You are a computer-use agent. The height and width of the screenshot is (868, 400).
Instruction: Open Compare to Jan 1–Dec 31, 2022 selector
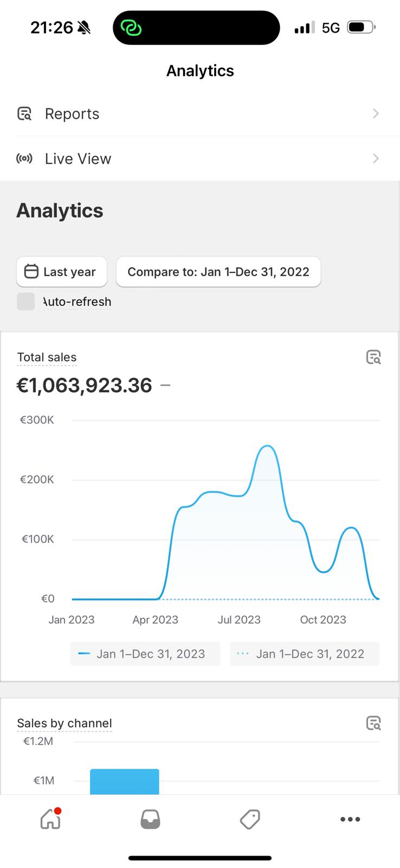(218, 272)
